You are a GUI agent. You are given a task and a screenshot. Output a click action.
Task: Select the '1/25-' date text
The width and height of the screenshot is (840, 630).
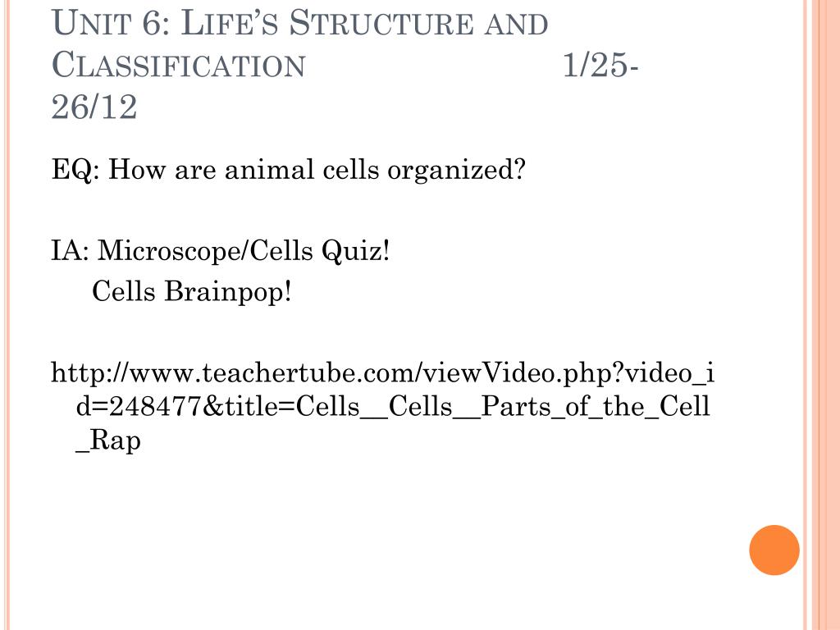pyautogui.click(x=600, y=64)
